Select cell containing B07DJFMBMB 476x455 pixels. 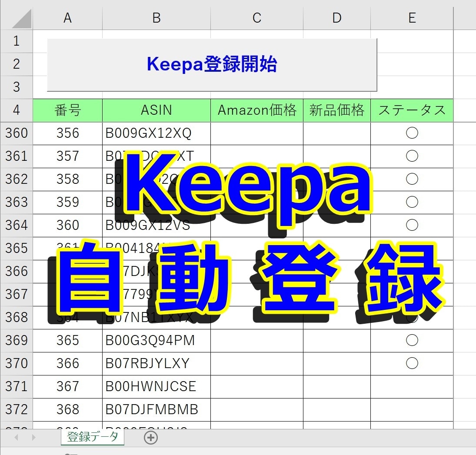(x=156, y=409)
